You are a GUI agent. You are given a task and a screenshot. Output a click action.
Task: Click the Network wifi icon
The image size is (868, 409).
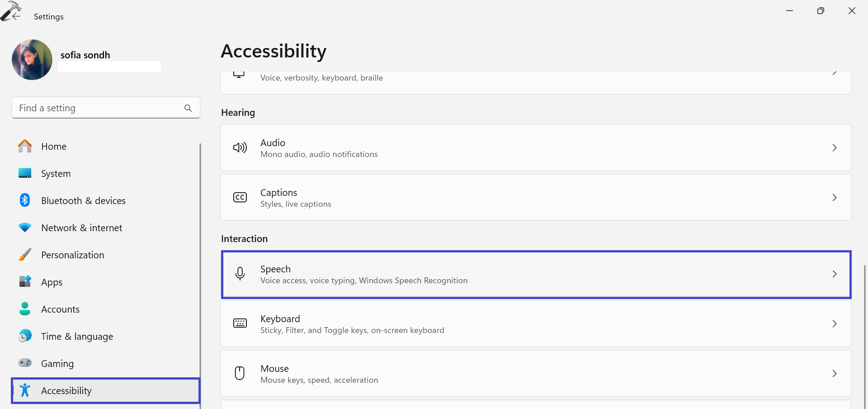click(25, 228)
